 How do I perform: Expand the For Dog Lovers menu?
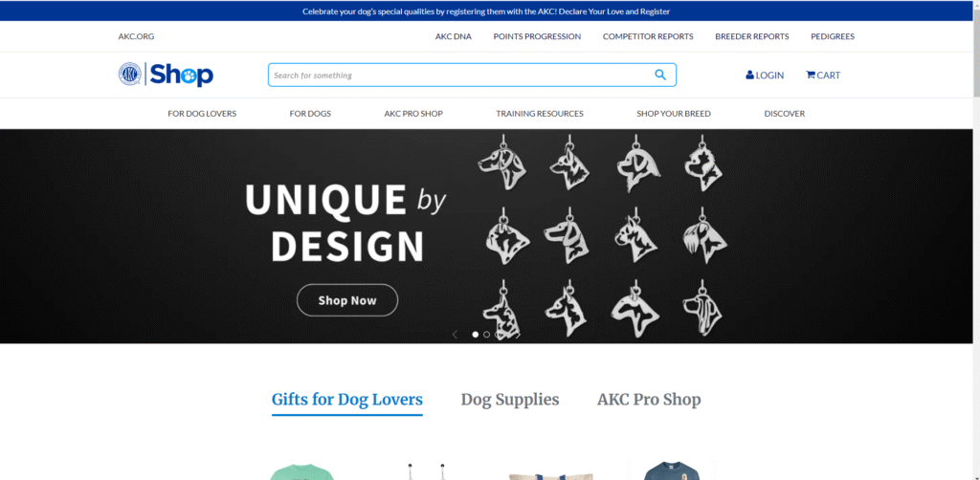pos(202,114)
